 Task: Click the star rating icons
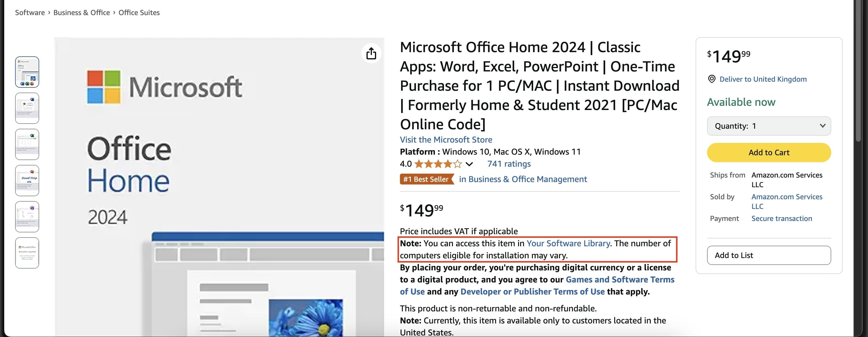(x=438, y=164)
